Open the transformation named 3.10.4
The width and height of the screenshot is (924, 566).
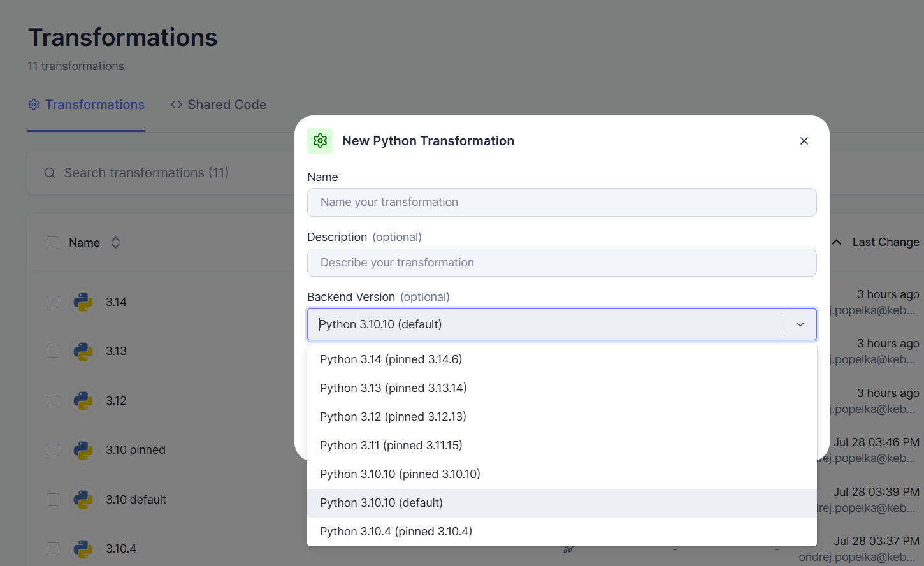click(121, 549)
